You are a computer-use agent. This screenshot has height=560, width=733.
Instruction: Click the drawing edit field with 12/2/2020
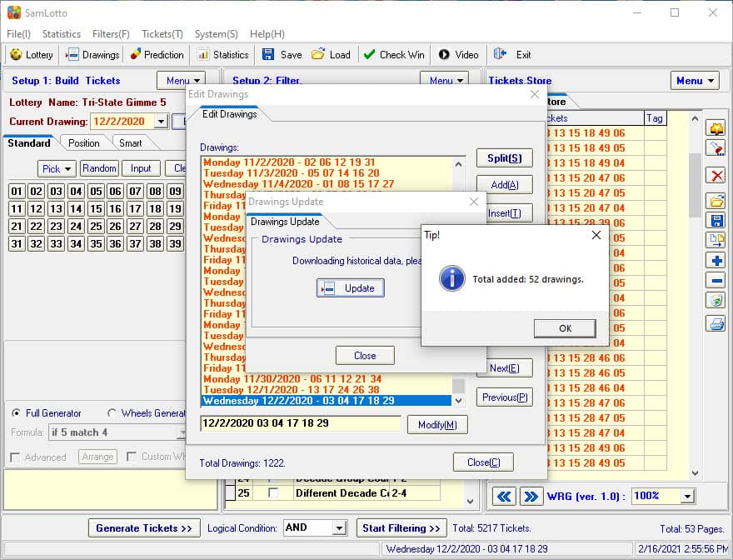click(x=300, y=423)
